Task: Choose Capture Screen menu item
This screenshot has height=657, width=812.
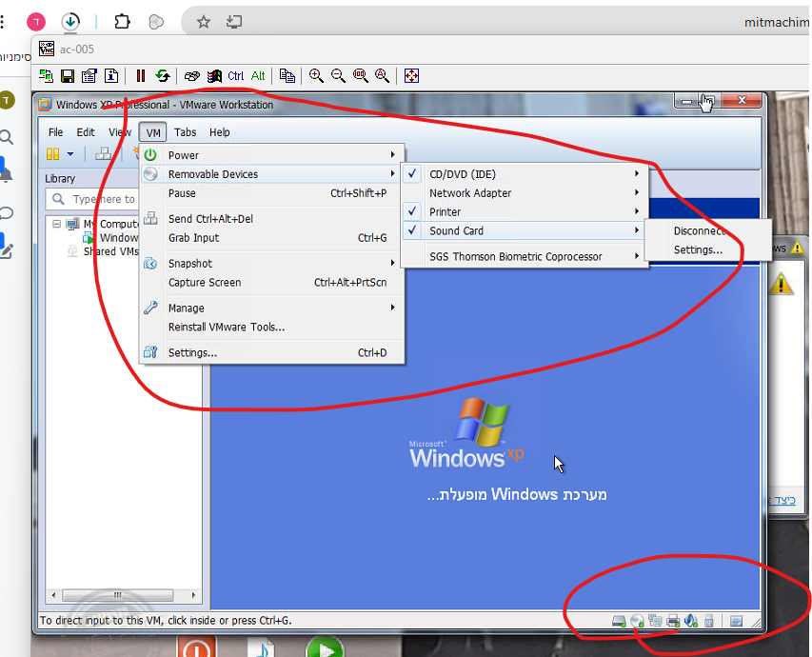Action: click(x=272, y=283)
